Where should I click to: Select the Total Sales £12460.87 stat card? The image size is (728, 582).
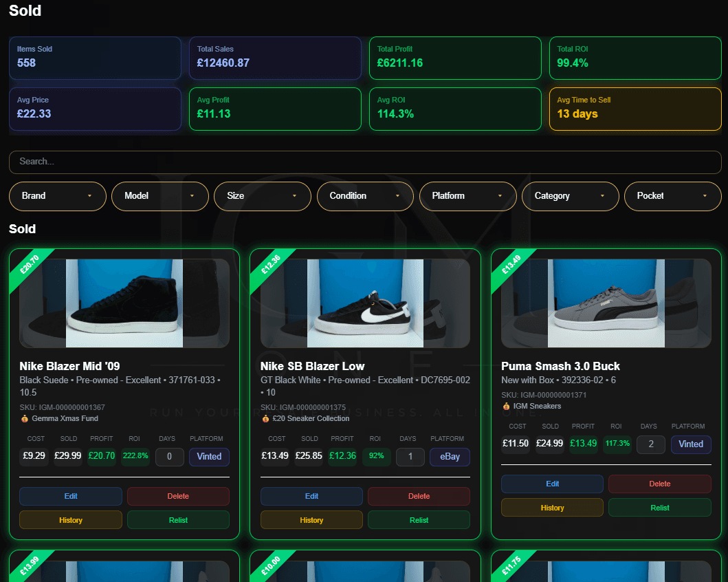click(276, 58)
